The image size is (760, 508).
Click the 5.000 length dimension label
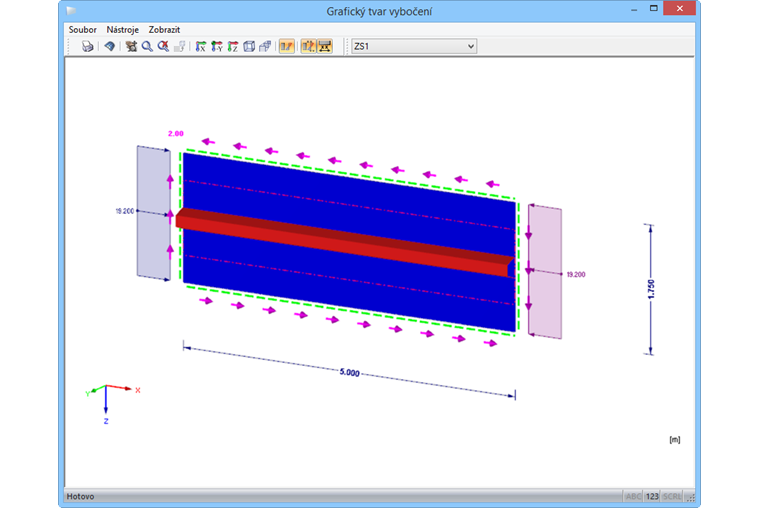349,372
